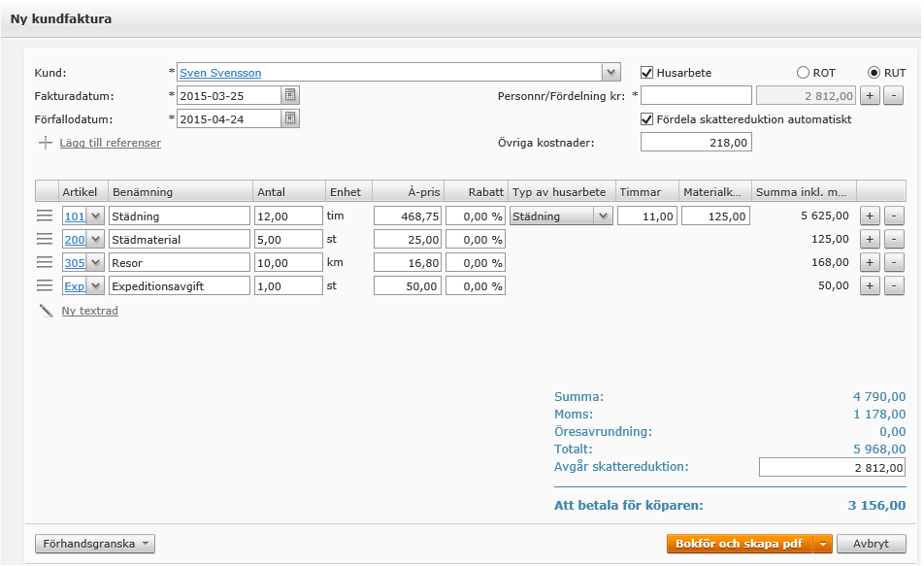Open the Typ av husarbete dropdown
This screenshot has width=924, height=566.
pos(603,216)
